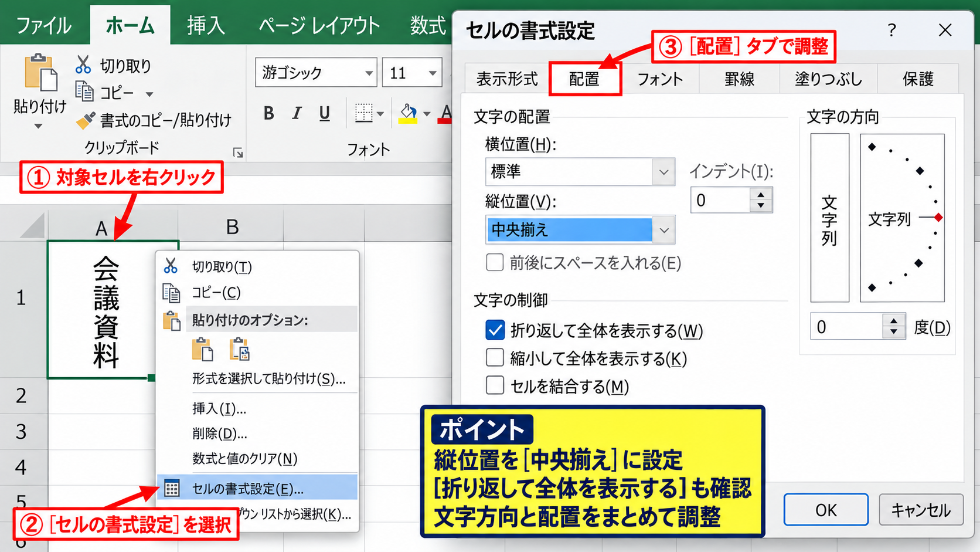Check 前後にスペースを入れる option
The height and width of the screenshot is (552, 980).
pyautogui.click(x=495, y=262)
